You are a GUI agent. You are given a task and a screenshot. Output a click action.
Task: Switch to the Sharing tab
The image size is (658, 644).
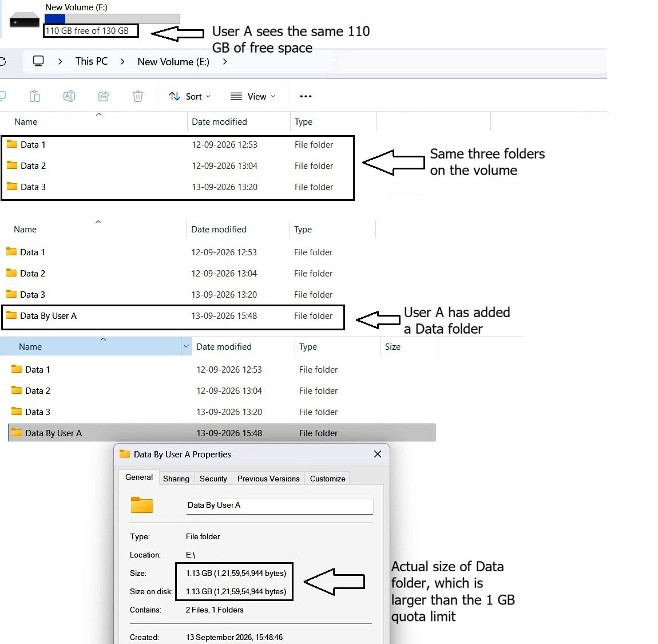click(x=176, y=479)
